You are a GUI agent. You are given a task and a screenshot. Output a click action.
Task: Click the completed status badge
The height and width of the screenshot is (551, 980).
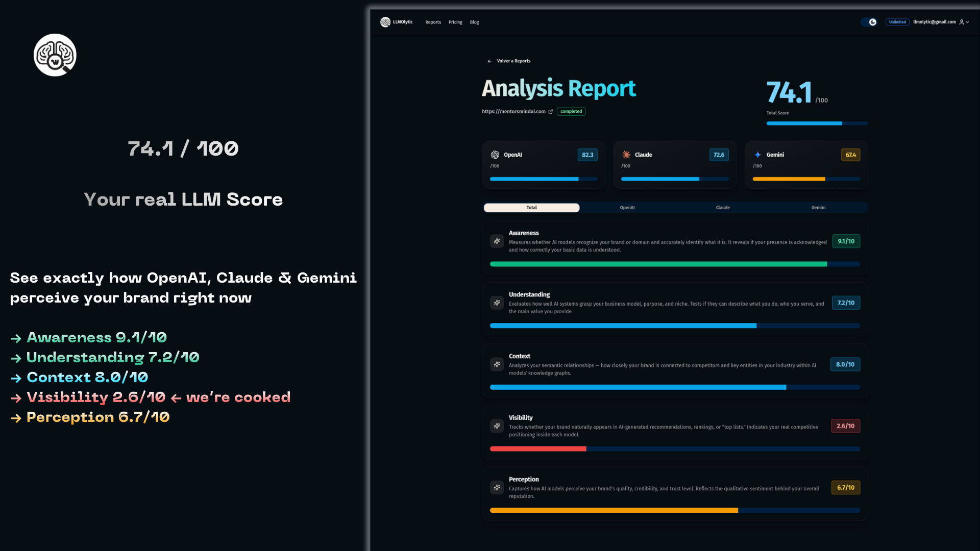click(x=571, y=111)
